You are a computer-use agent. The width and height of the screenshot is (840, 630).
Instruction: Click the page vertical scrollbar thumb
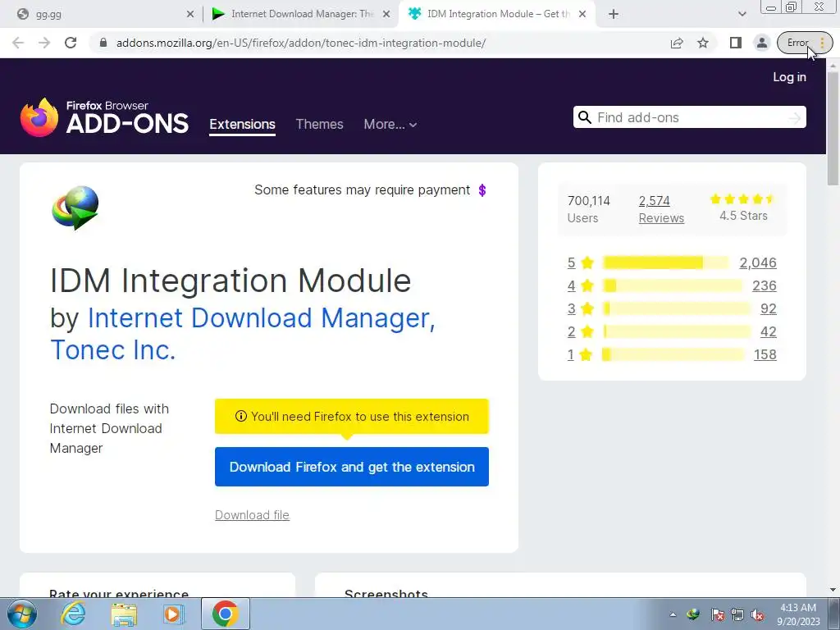[x=833, y=129]
